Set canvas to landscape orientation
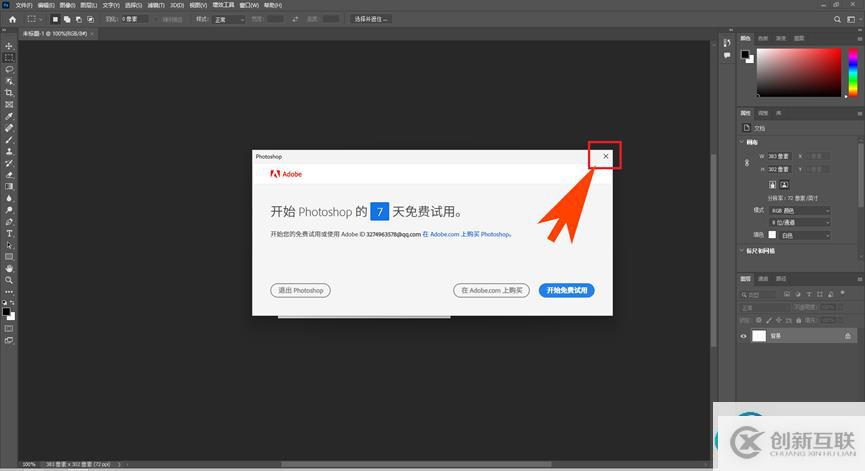Screen dimensions: 865x471 (784, 185)
